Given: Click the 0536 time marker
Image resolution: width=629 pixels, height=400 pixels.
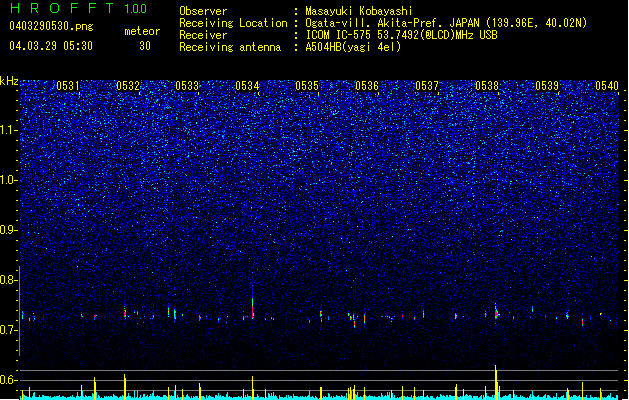Looking at the screenshot, I should coord(367,86).
